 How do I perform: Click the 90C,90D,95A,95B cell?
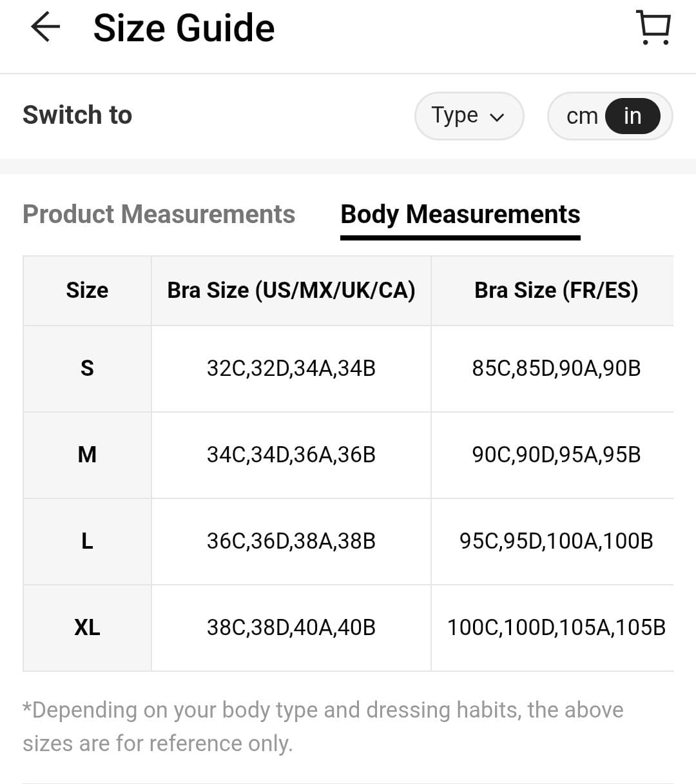556,455
